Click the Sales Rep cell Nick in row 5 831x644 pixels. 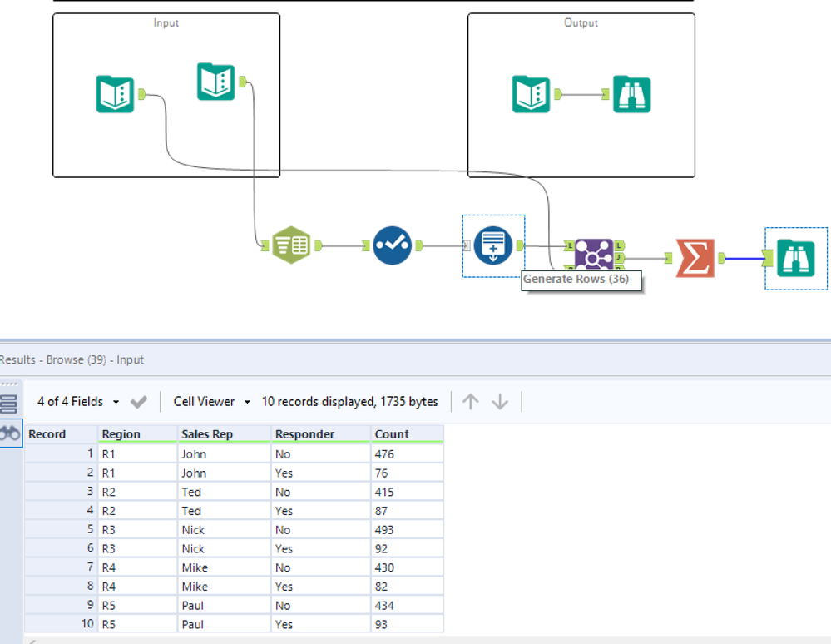pyautogui.click(x=225, y=529)
